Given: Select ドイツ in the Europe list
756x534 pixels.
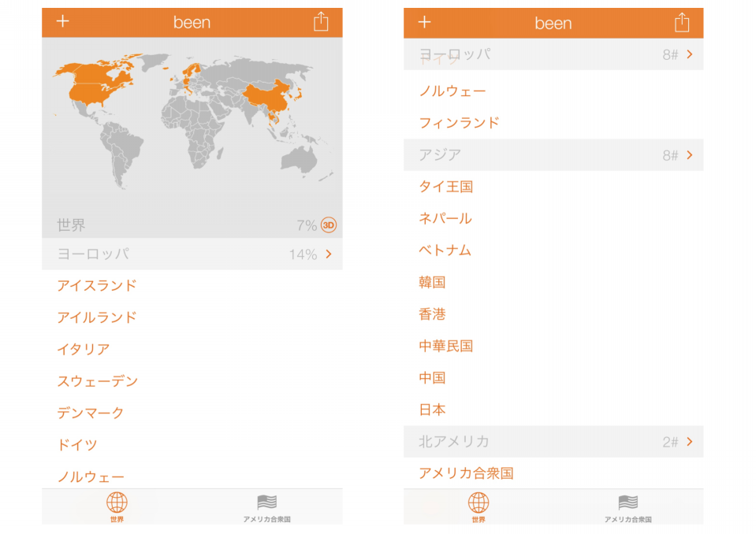Looking at the screenshot, I should point(77,444).
